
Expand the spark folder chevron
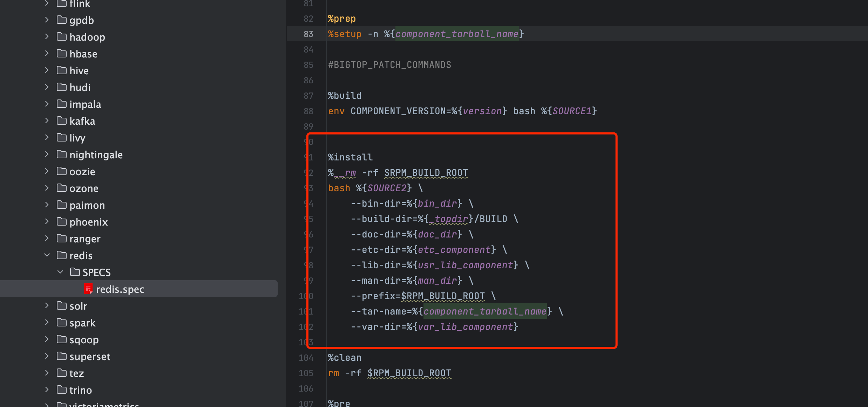47,323
